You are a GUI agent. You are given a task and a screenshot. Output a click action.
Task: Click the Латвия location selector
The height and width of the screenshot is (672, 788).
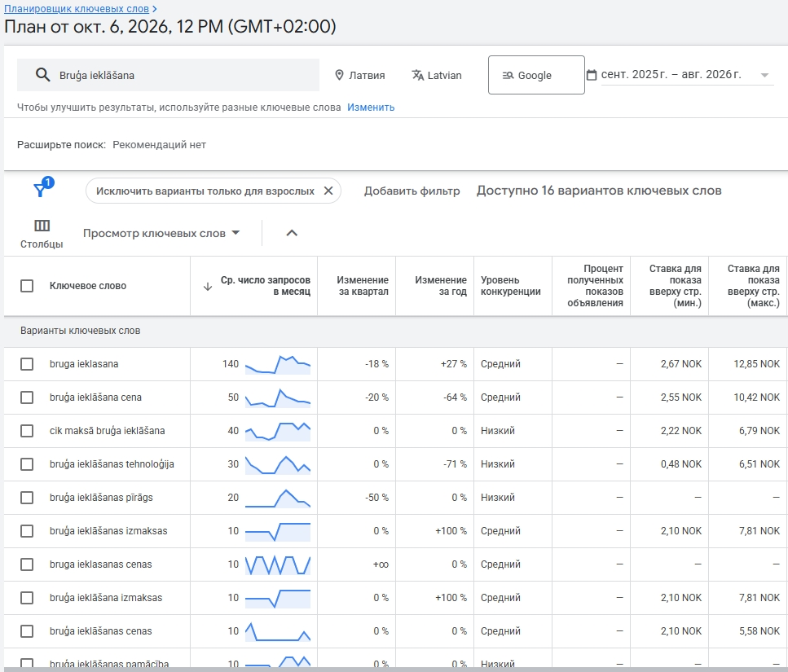(x=360, y=75)
